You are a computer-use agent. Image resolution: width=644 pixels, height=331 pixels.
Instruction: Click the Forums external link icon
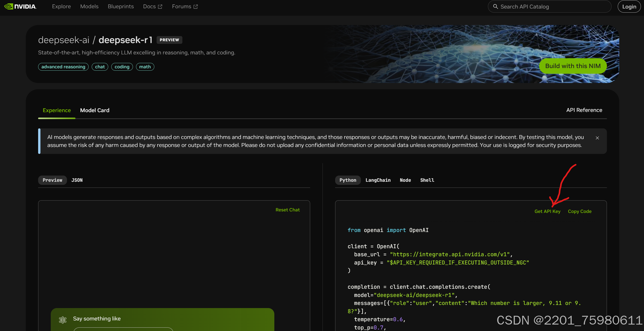click(x=196, y=7)
